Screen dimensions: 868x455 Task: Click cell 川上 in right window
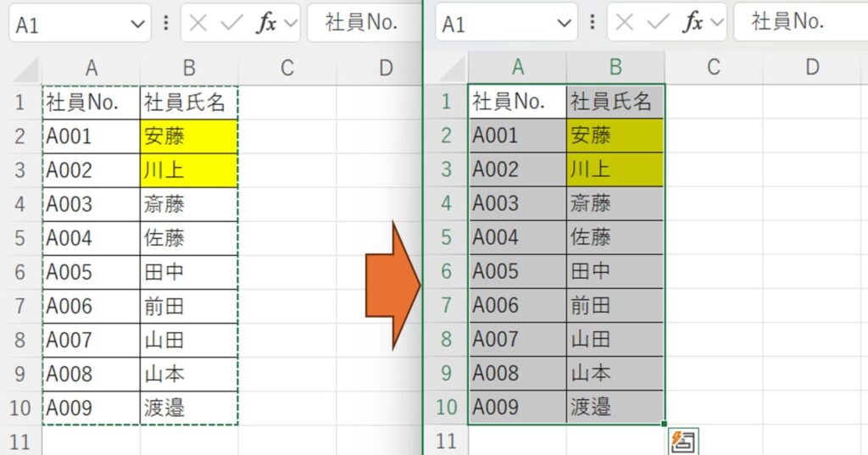coord(615,169)
